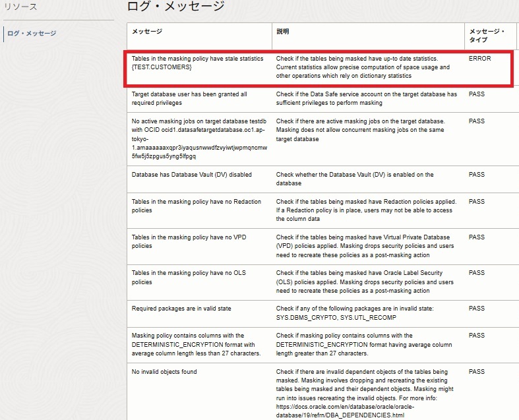Click description about Data Safe service account
This screenshot has height=420, width=519.
click(367, 98)
